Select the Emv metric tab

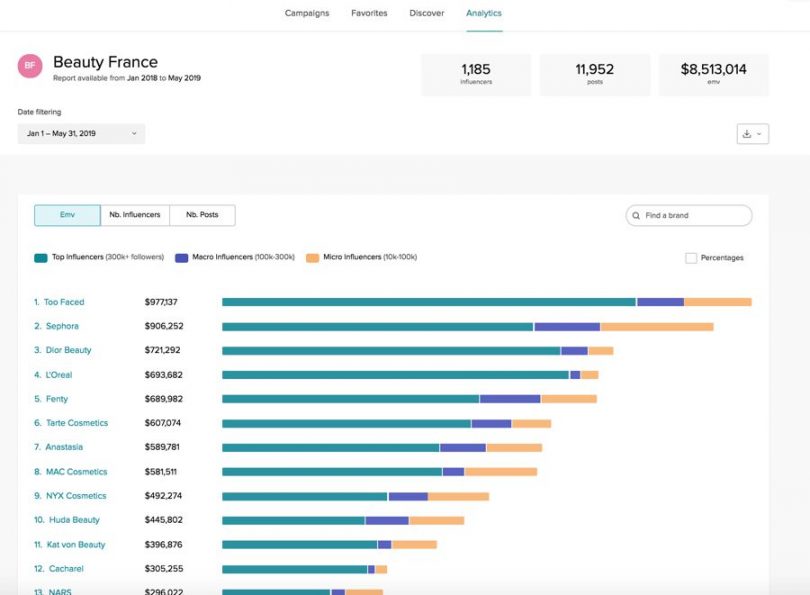click(67, 215)
